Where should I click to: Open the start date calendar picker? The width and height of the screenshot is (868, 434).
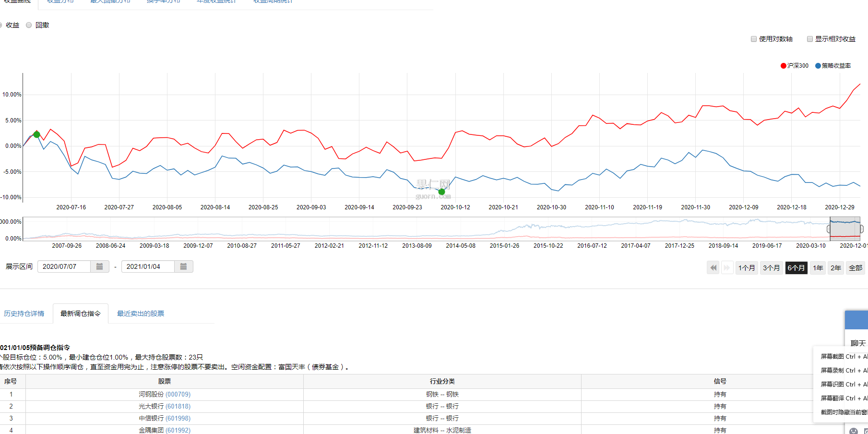[99, 266]
